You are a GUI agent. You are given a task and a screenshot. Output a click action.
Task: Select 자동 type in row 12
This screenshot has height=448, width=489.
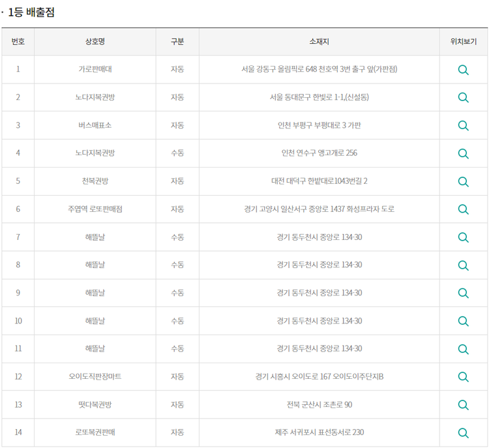(x=177, y=376)
